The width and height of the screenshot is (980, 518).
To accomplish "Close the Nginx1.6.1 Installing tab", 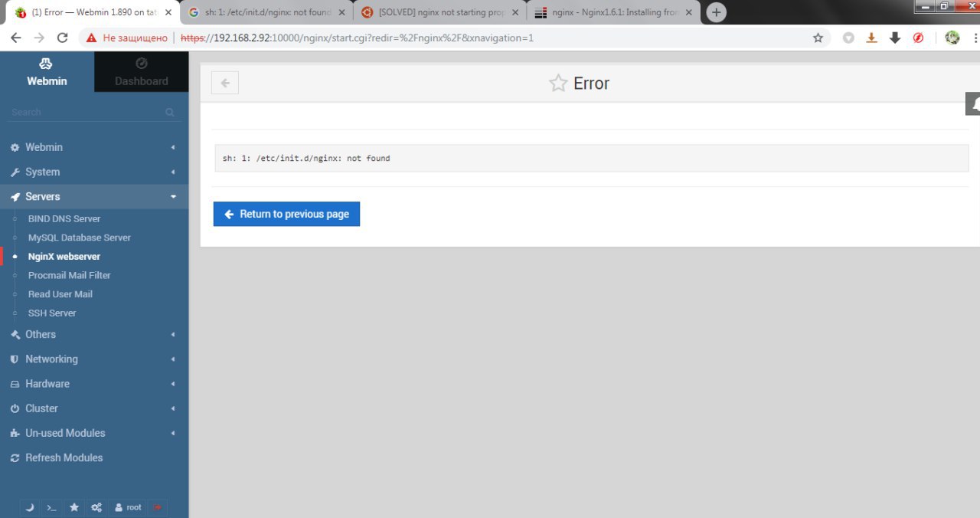I will pos(689,12).
